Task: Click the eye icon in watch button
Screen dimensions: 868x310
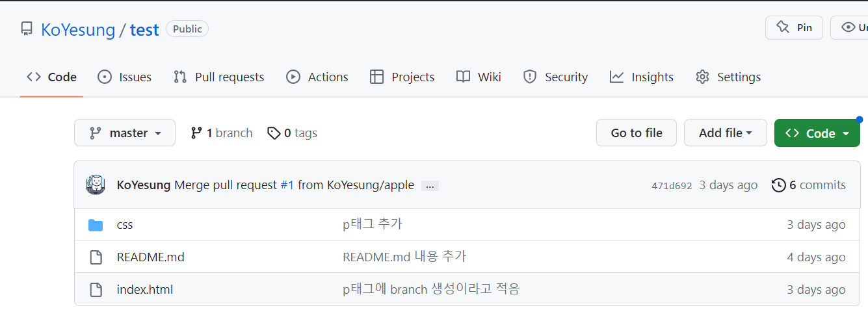Action: [848, 27]
